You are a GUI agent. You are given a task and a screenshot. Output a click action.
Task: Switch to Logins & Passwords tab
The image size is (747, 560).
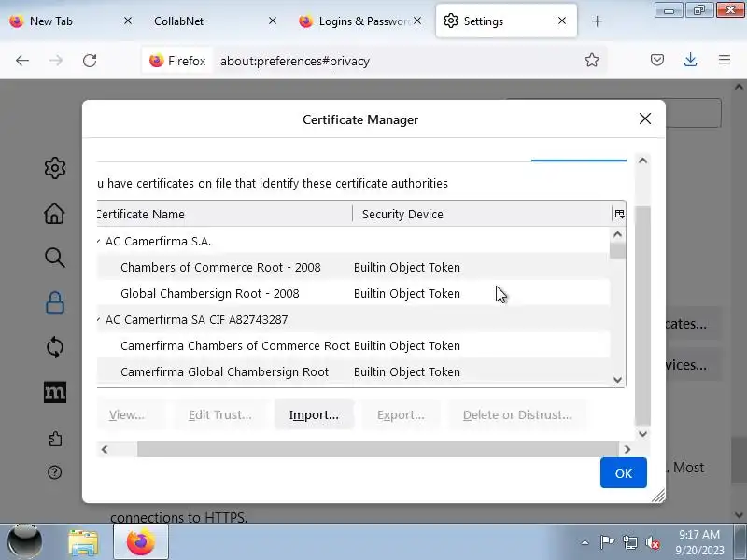point(360,21)
